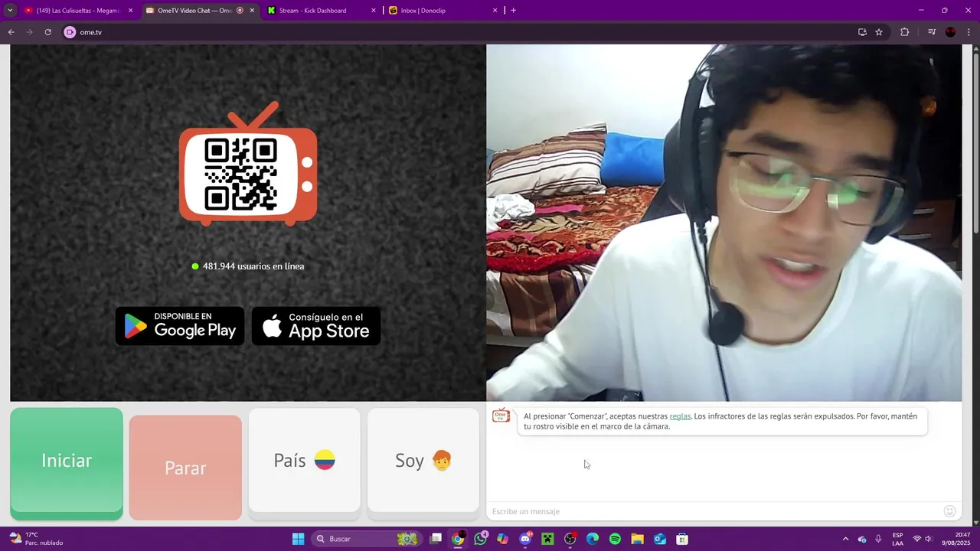Click the ome.tv address bar

(x=459, y=32)
